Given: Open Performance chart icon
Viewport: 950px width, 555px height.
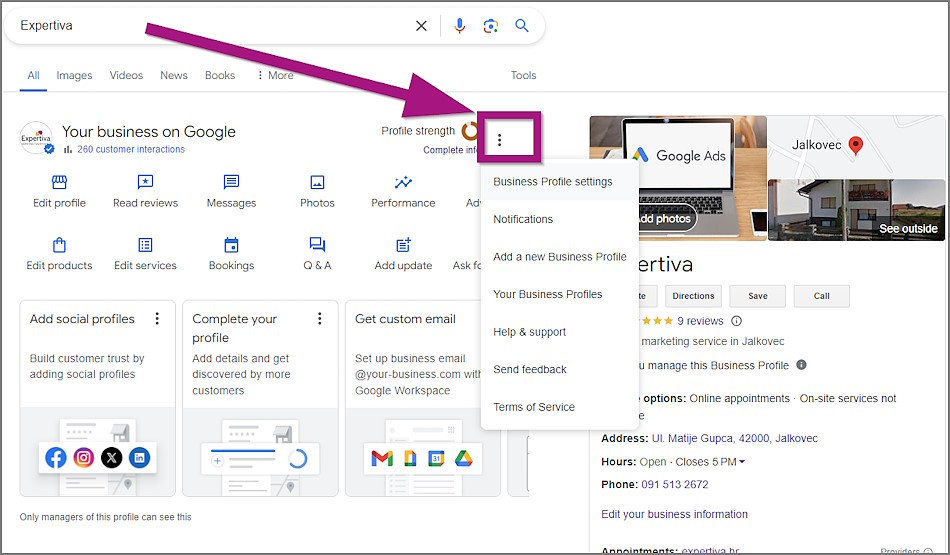Looking at the screenshot, I should click(404, 182).
